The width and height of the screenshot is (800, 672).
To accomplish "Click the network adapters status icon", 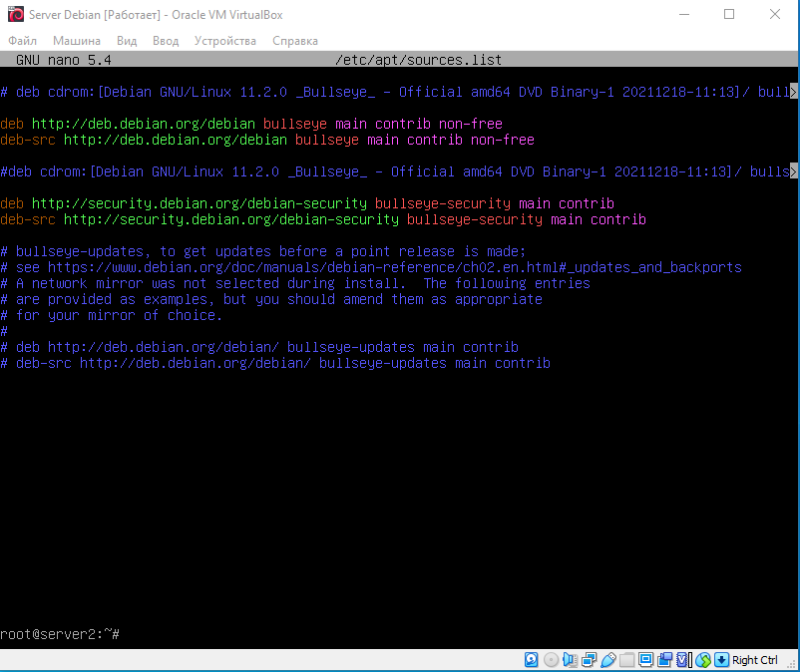I will [589, 660].
